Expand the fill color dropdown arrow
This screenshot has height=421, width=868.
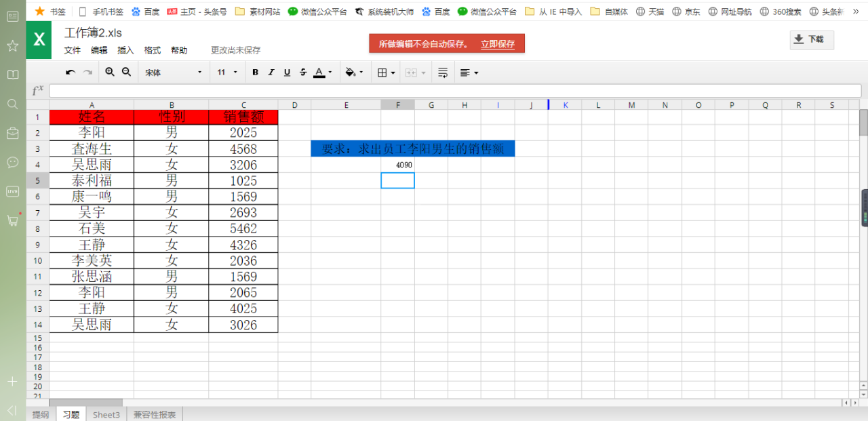coord(361,73)
